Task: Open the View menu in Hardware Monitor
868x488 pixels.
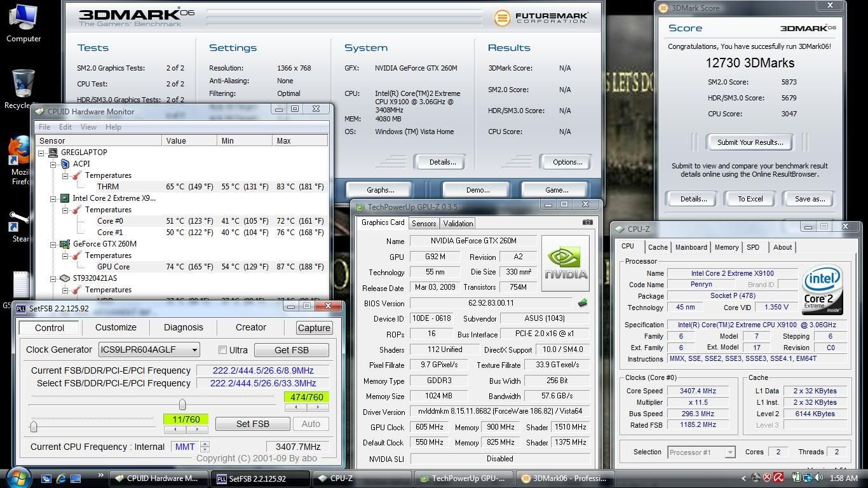Action: pos(88,127)
